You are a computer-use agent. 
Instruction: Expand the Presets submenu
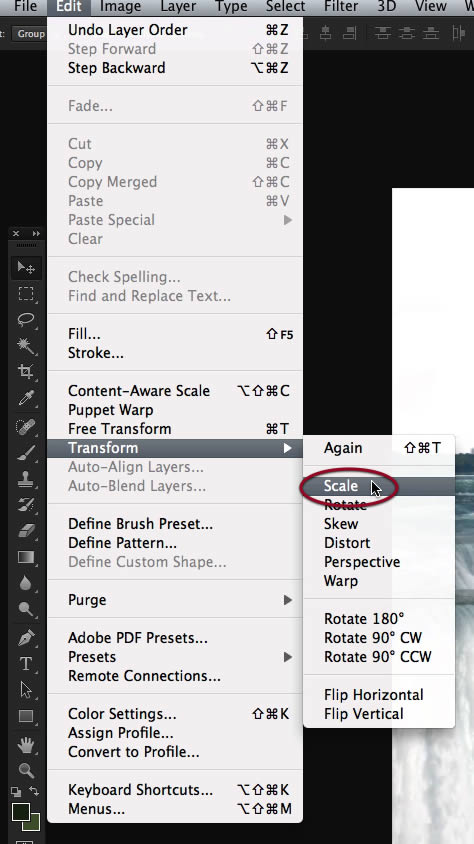tap(175, 657)
